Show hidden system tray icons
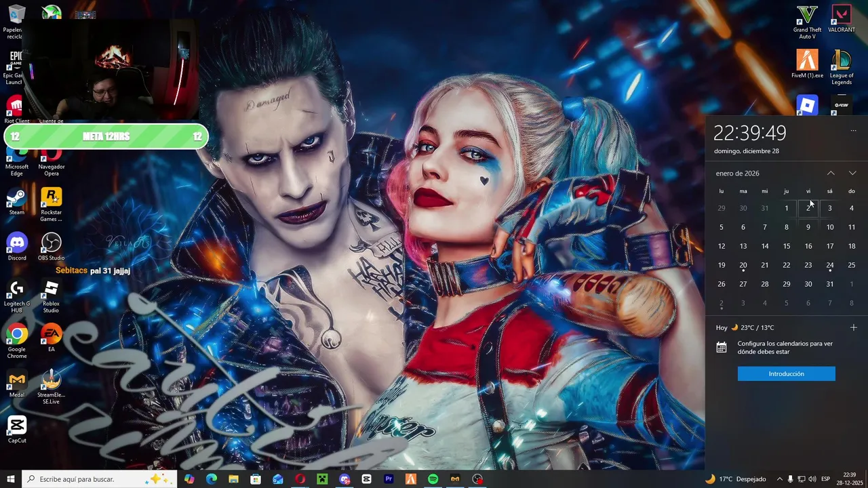 click(x=779, y=479)
